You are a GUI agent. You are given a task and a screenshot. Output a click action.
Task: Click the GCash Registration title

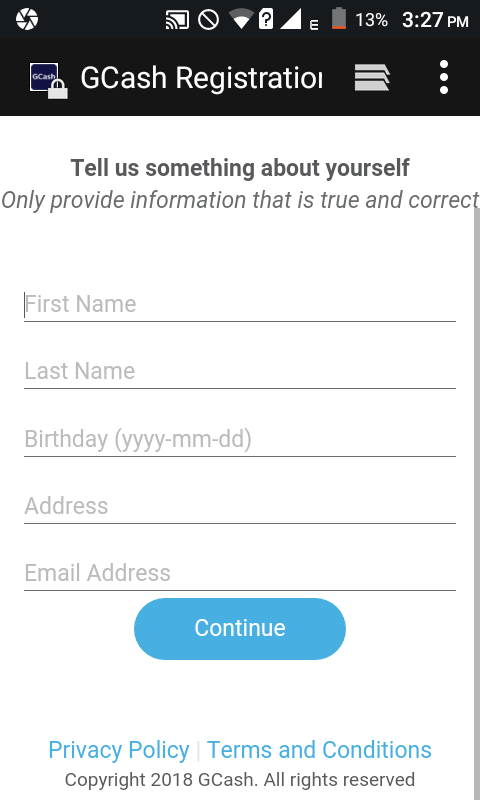tap(201, 78)
